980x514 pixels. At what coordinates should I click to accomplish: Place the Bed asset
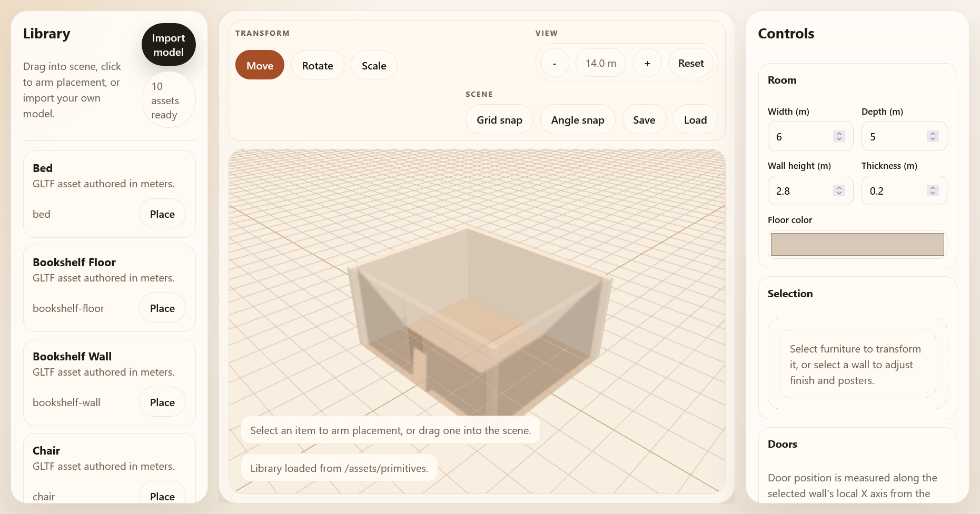click(162, 214)
